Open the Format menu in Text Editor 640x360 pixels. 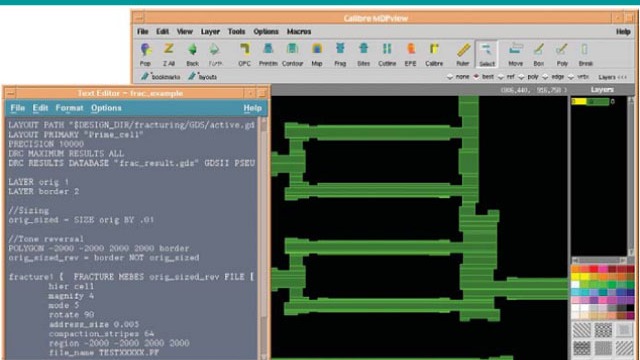point(69,108)
